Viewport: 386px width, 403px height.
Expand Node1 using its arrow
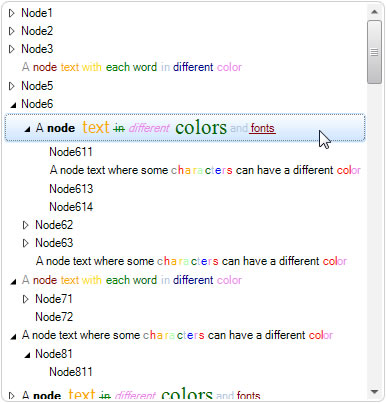(x=12, y=13)
